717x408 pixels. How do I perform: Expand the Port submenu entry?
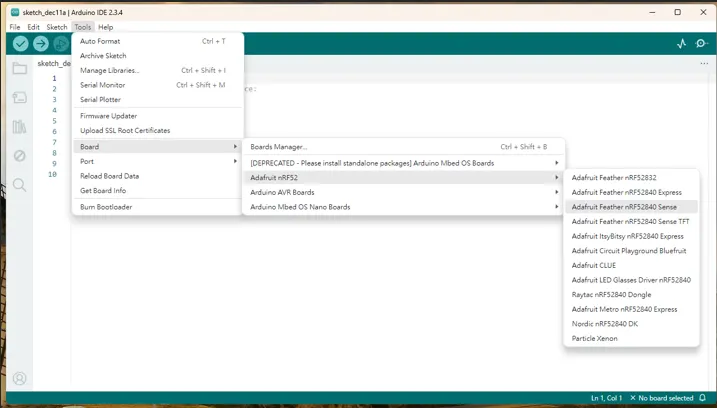coord(157,161)
